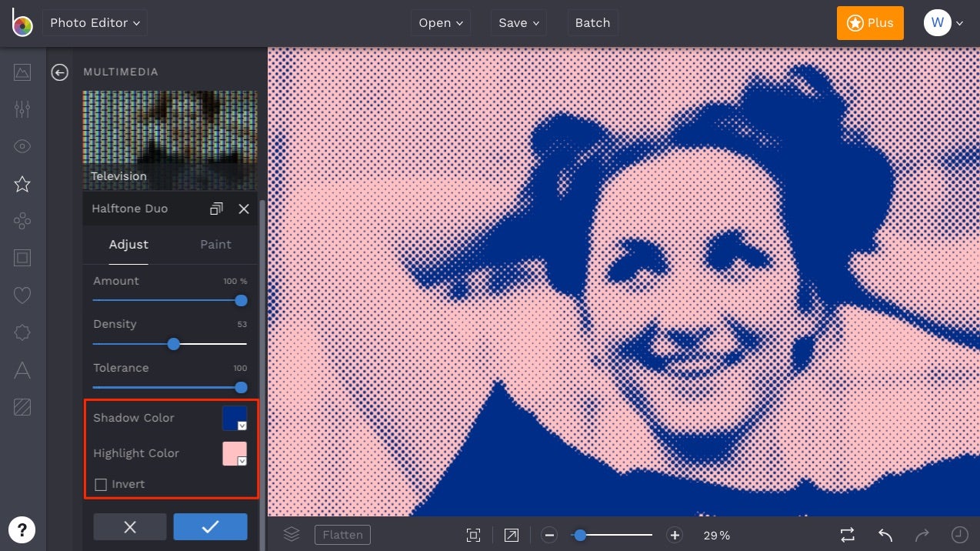This screenshot has height=551, width=980.
Task: Open the Save menu
Action: pos(518,22)
